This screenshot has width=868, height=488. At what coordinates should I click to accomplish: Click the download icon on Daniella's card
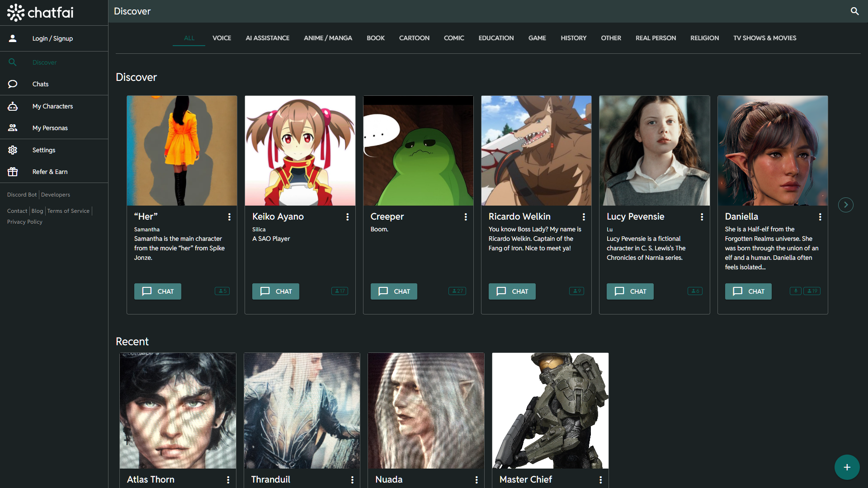(x=795, y=291)
